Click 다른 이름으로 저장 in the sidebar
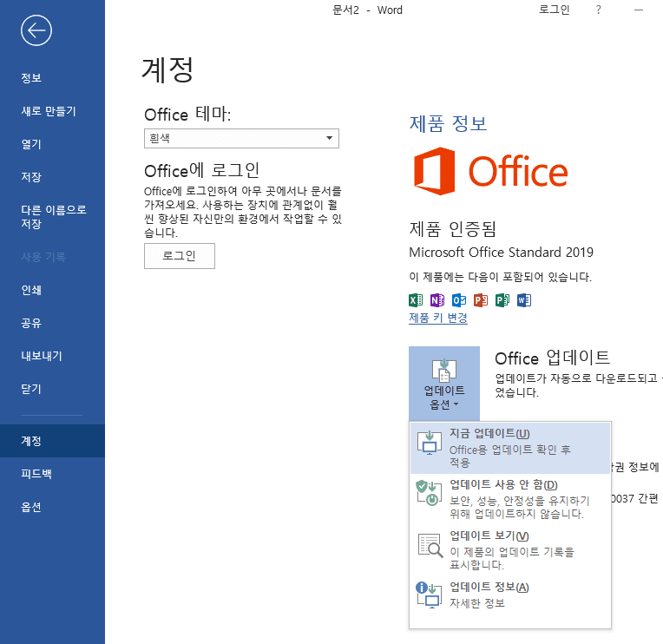Image resolution: width=663 pixels, height=644 pixels. click(x=54, y=216)
